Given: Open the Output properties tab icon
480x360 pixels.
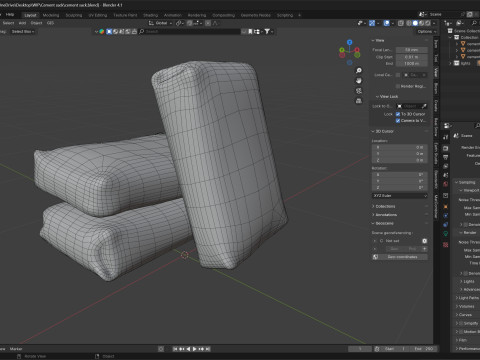Looking at the screenshot, I should click(x=446, y=157).
